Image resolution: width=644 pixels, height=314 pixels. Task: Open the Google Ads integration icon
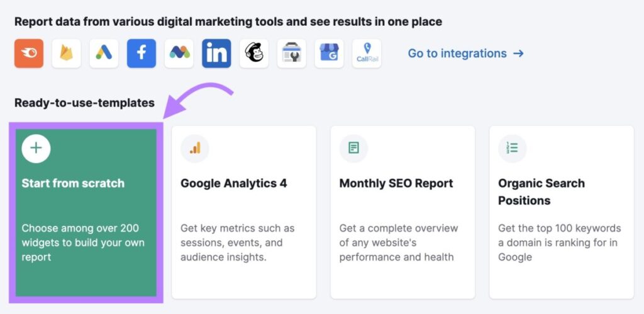[104, 53]
